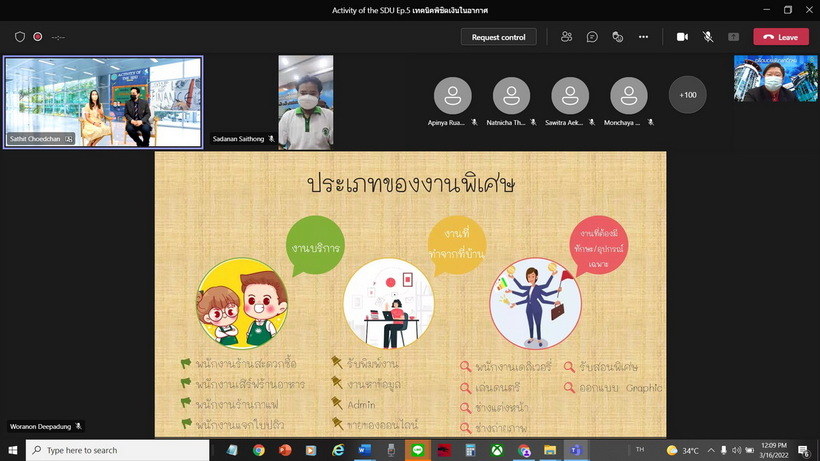
Task: Click the shield security indicator
Action: click(20, 37)
